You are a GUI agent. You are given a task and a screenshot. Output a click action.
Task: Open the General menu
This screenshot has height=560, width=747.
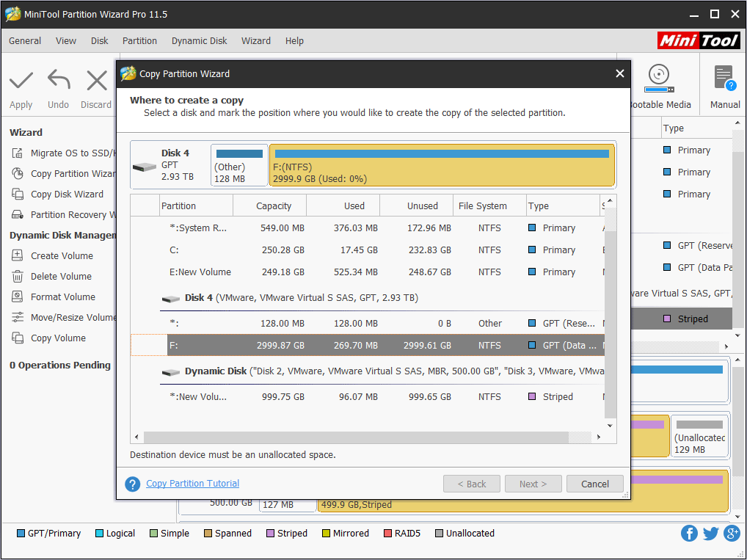pyautogui.click(x=25, y=41)
